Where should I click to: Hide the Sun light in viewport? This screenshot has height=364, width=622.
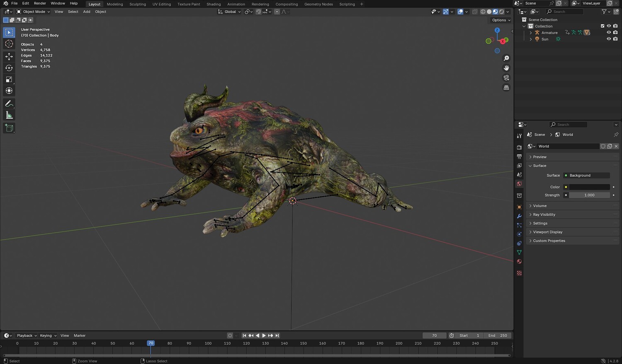coord(609,39)
